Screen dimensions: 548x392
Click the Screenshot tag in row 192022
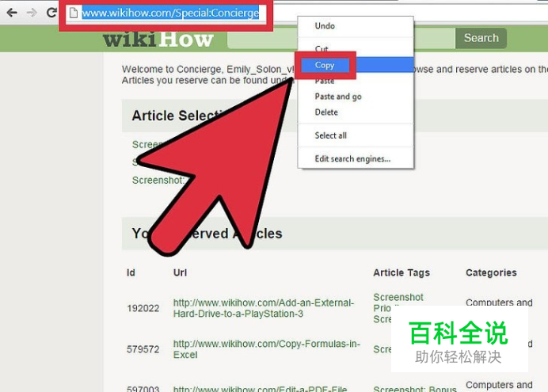(x=398, y=297)
